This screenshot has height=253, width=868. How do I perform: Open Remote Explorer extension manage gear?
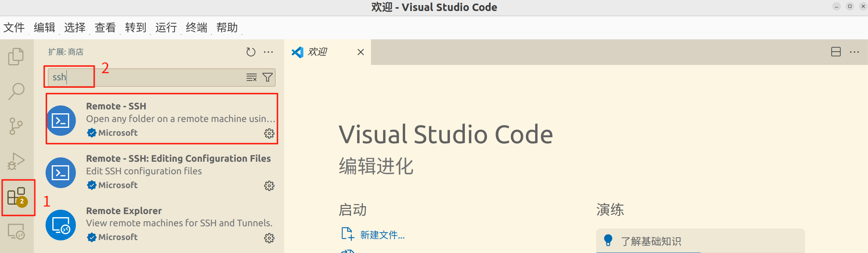tap(269, 238)
